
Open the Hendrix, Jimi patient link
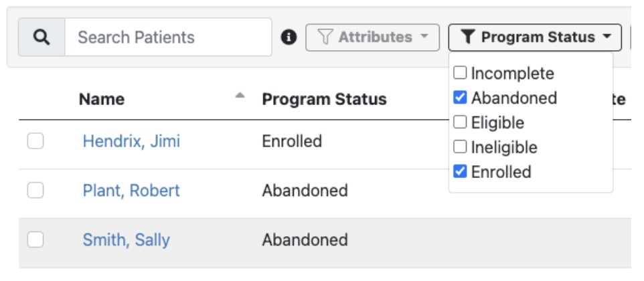click(x=131, y=141)
